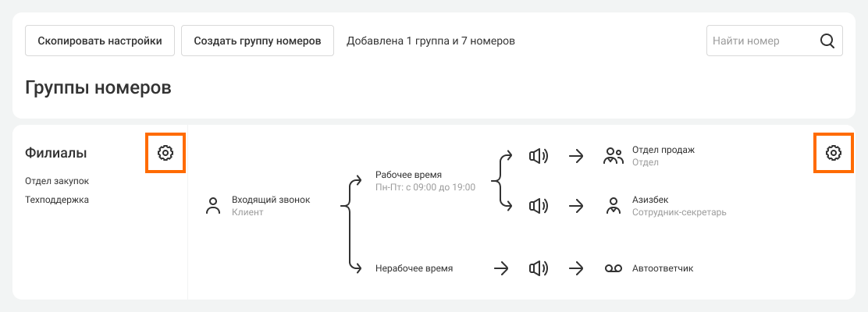Click the Отдел продаж group people icon

pyautogui.click(x=614, y=156)
